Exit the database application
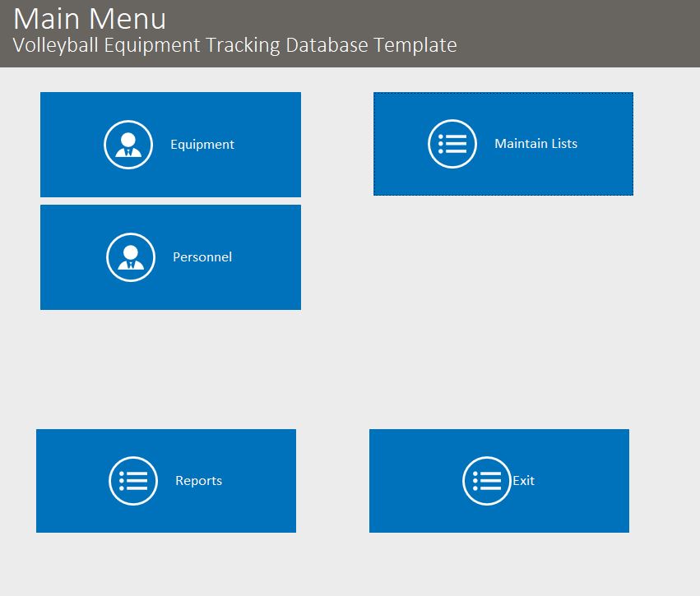Viewport: 700px width, 596px height. pyautogui.click(x=499, y=481)
